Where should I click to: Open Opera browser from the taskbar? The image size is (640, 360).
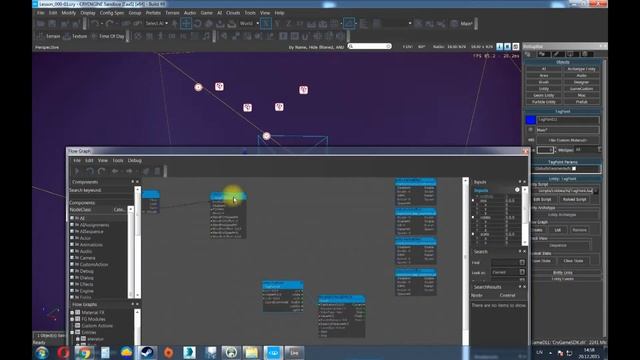pyautogui.click(x=63, y=352)
